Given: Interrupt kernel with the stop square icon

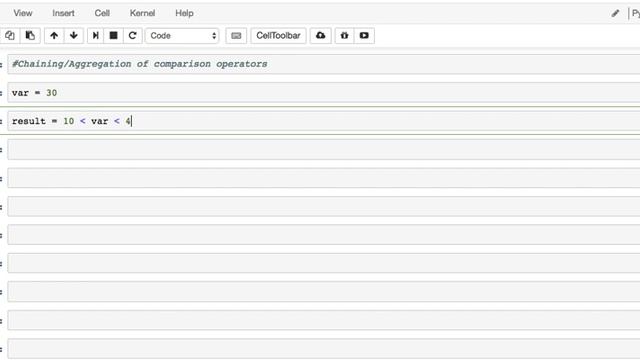Looking at the screenshot, I should click(x=113, y=36).
